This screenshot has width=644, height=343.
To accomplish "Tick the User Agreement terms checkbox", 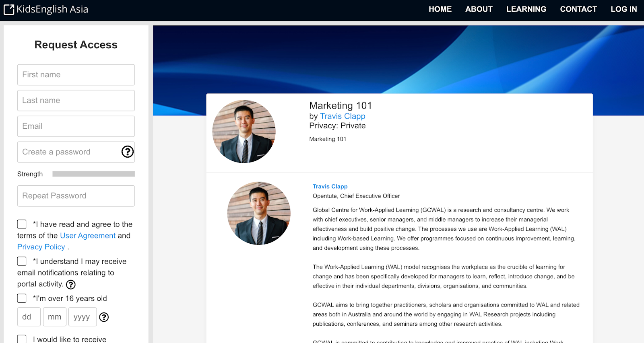I will coord(22,224).
